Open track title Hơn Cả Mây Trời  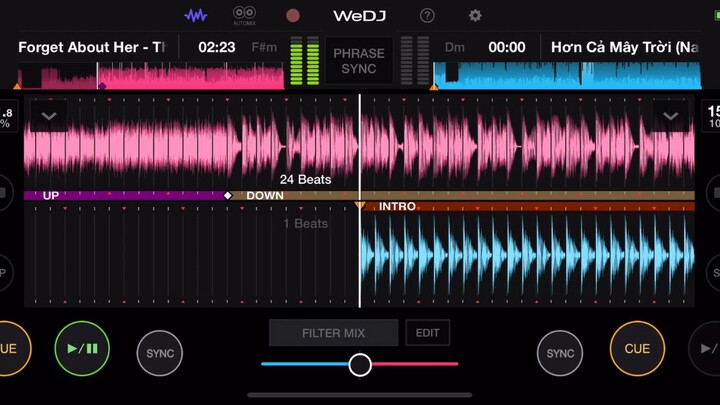[624, 47]
